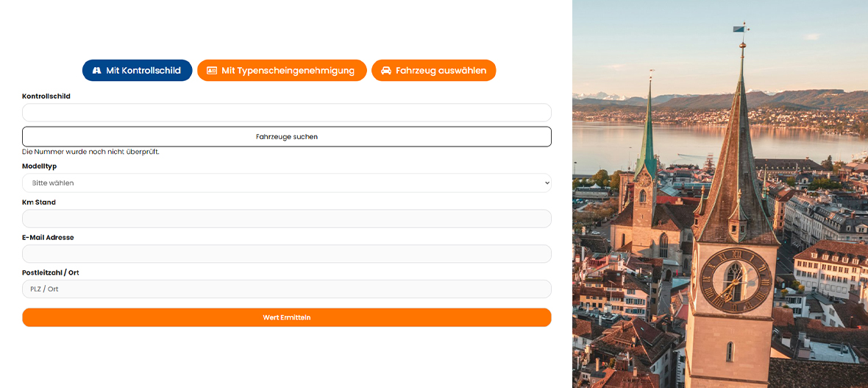
Task: Click the Kontrollschild field label
Action: pyautogui.click(x=46, y=96)
